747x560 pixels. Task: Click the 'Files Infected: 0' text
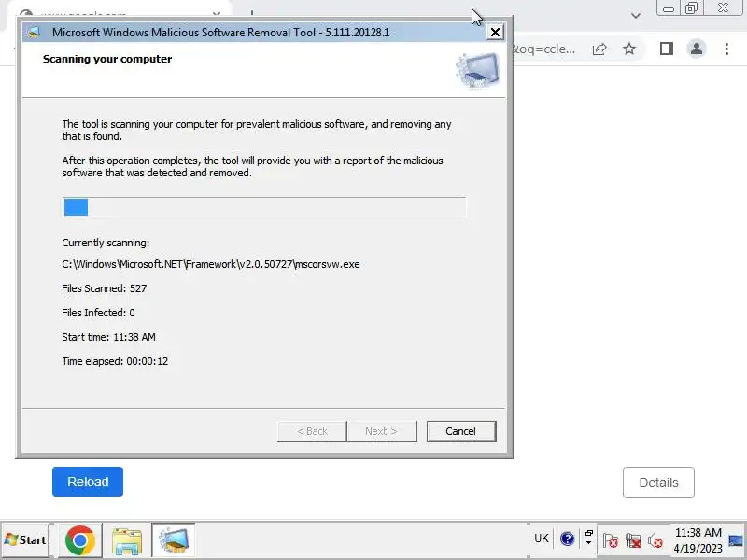98,313
